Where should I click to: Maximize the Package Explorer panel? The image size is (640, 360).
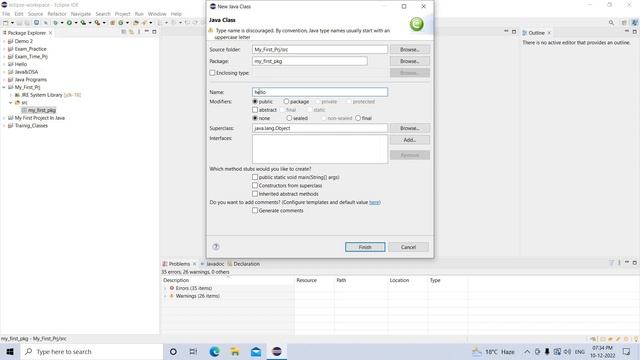(x=154, y=31)
